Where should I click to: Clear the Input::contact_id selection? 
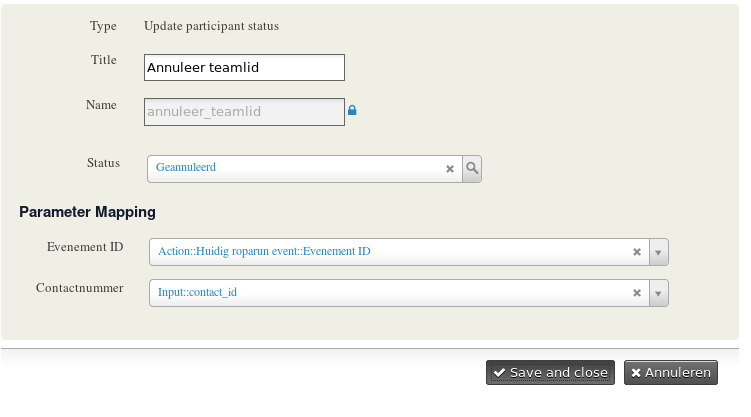tap(637, 293)
